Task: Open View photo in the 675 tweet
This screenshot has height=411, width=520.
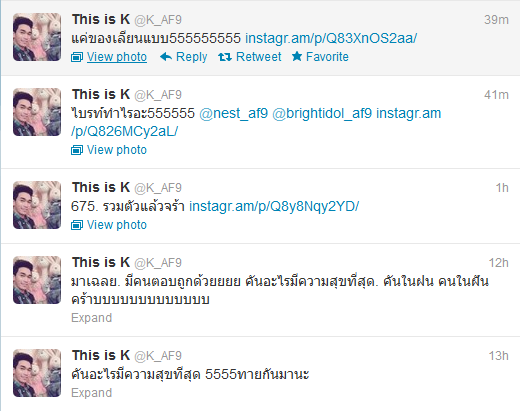Action: [x=117, y=225]
